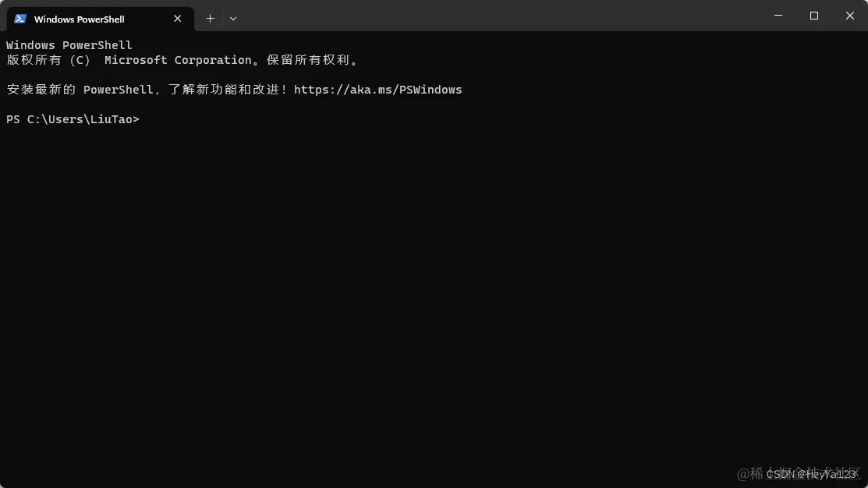Click the Microsoft Corporation copyright line
868x488 pixels.
tap(182, 59)
